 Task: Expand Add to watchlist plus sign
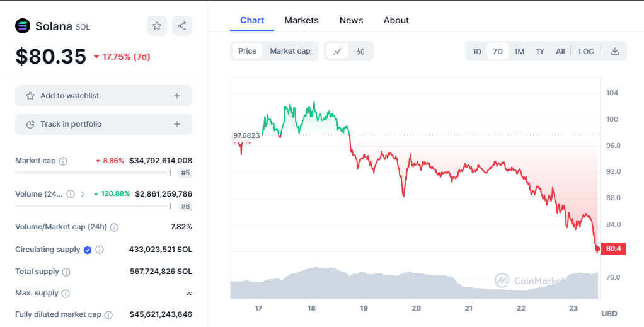(x=177, y=96)
